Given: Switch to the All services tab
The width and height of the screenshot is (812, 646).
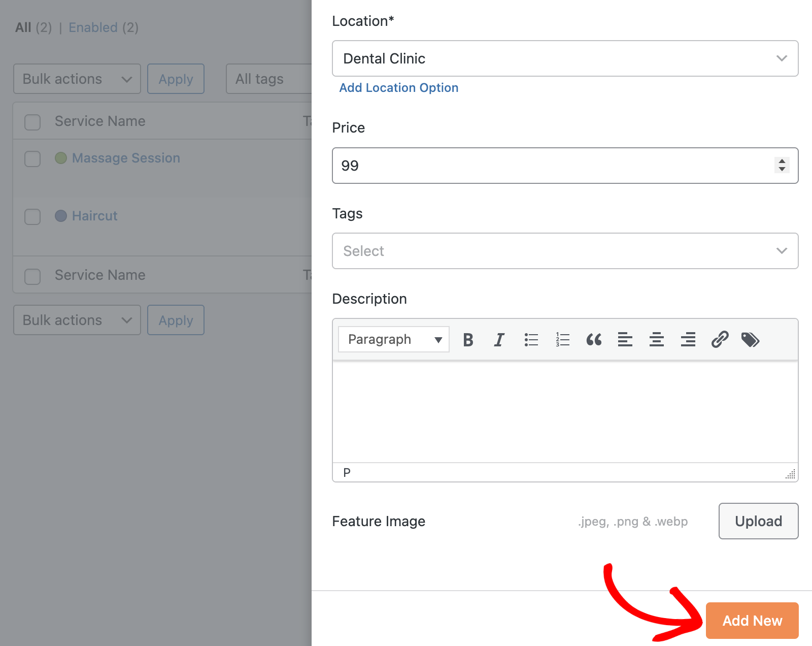Looking at the screenshot, I should (23, 27).
